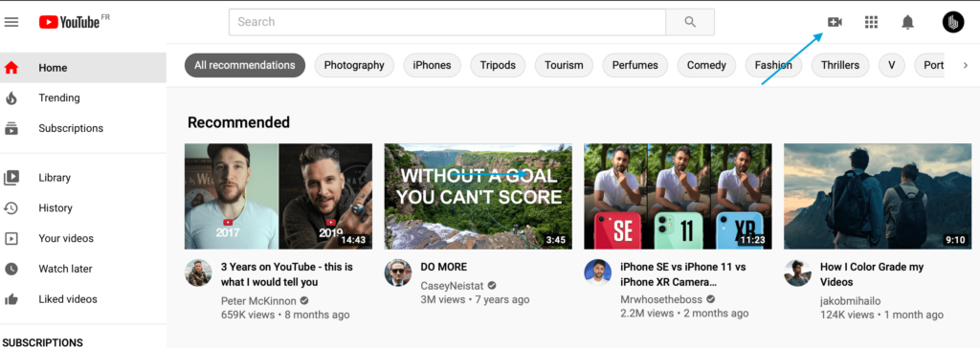This screenshot has width=980, height=348.
Task: Open the account avatar menu
Action: (x=953, y=22)
